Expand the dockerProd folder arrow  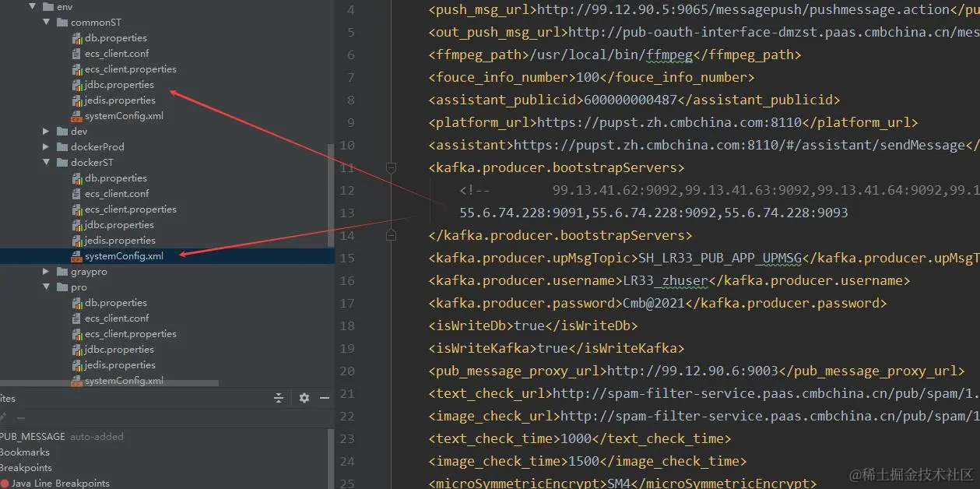tap(47, 147)
